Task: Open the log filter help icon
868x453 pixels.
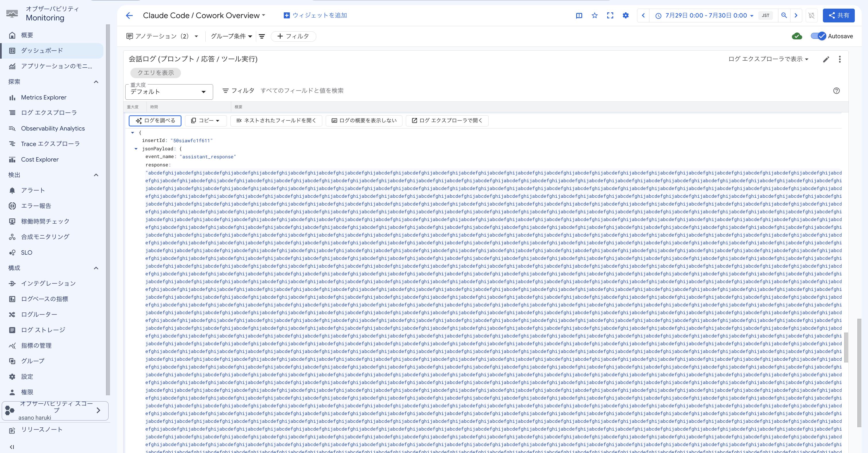Action: (x=836, y=91)
